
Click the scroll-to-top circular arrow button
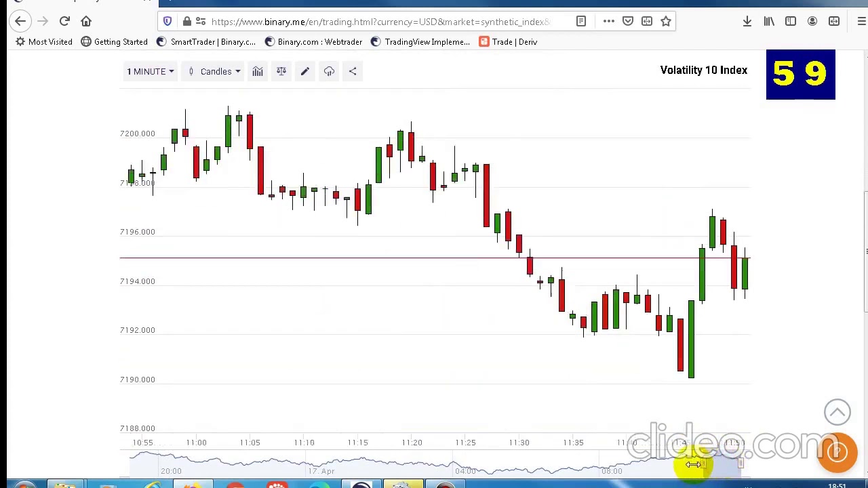tap(837, 412)
